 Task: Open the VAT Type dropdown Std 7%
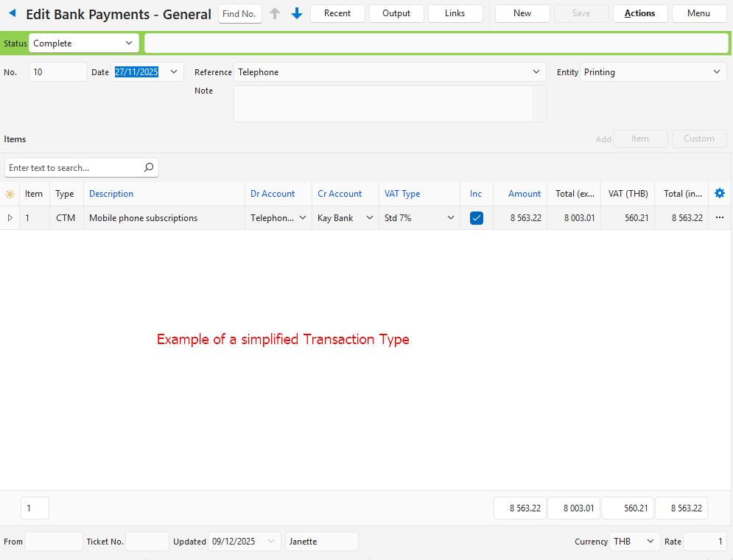tap(450, 218)
